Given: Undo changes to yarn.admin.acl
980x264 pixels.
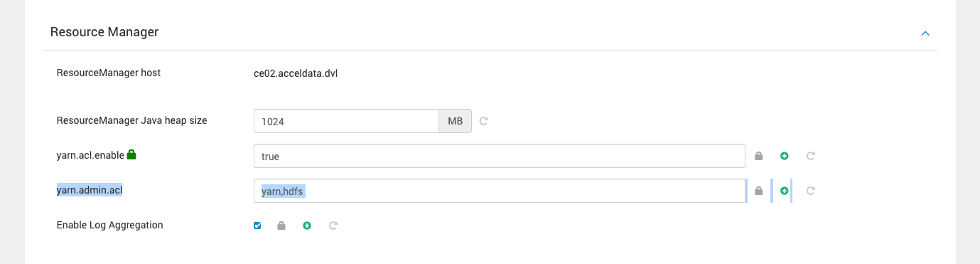Looking at the screenshot, I should click(810, 191).
